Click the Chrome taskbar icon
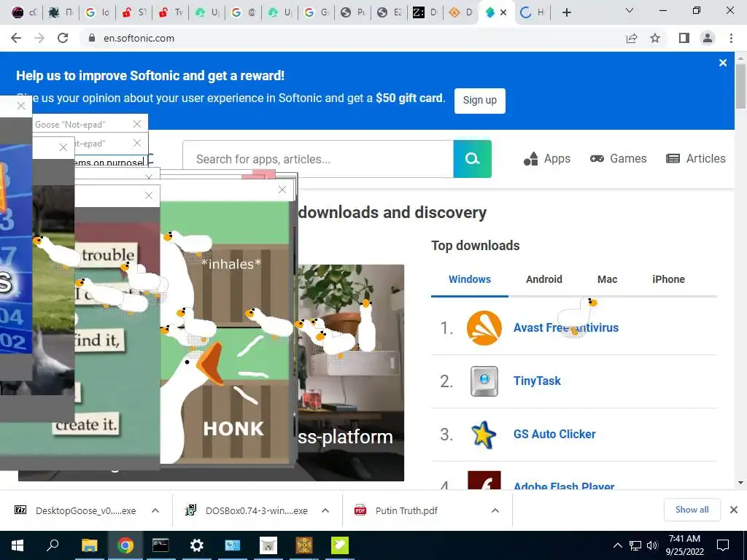Screen dimensions: 747x560 (x=125, y=545)
